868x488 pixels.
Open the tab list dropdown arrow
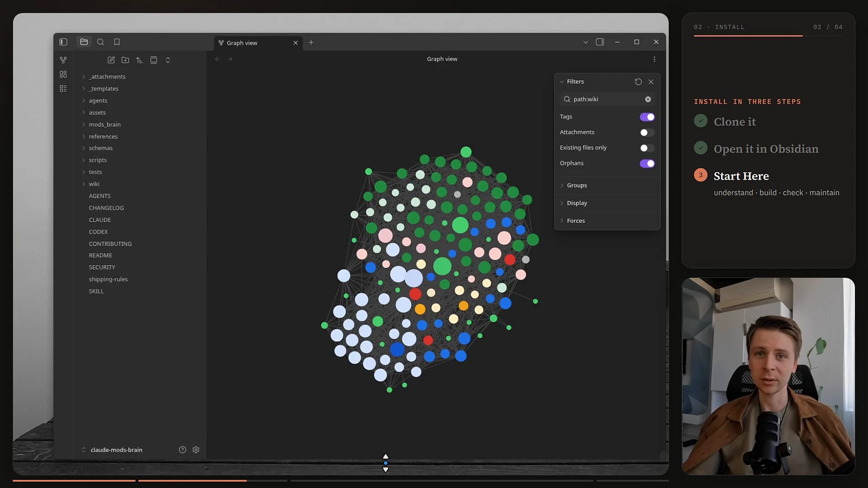(x=585, y=42)
